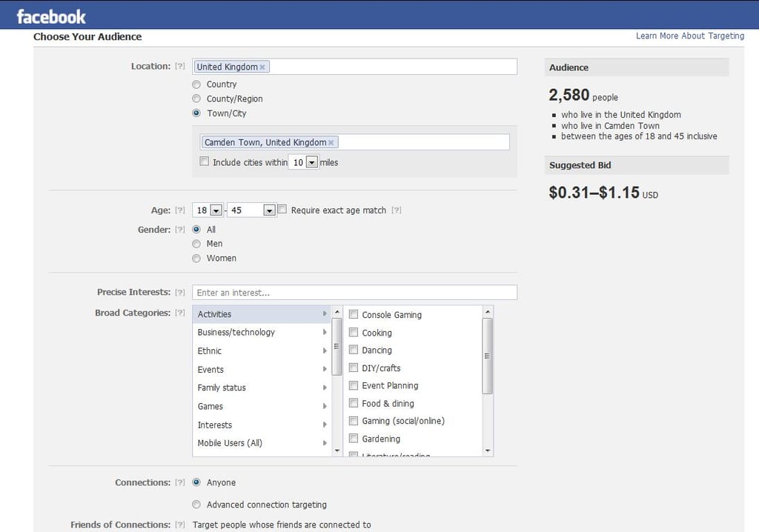Image resolution: width=759 pixels, height=532 pixels.
Task: Click the Facebook logo
Action: point(51,17)
